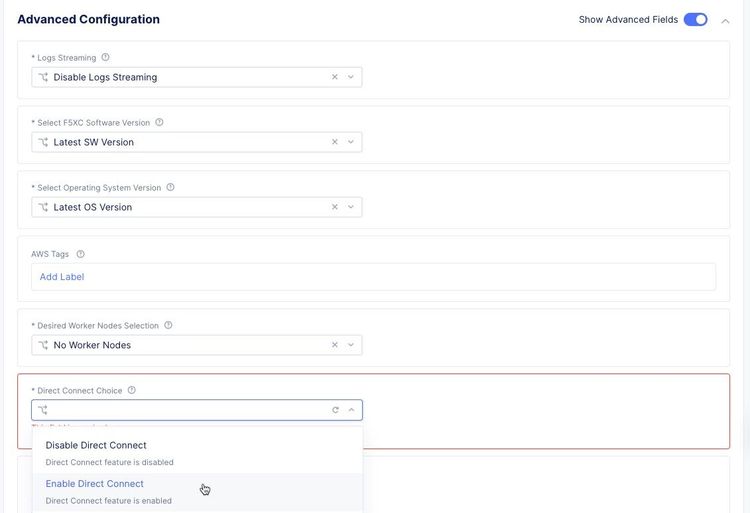The height and width of the screenshot is (513, 750).
Task: Clear the Latest OS Version selection
Action: click(335, 207)
